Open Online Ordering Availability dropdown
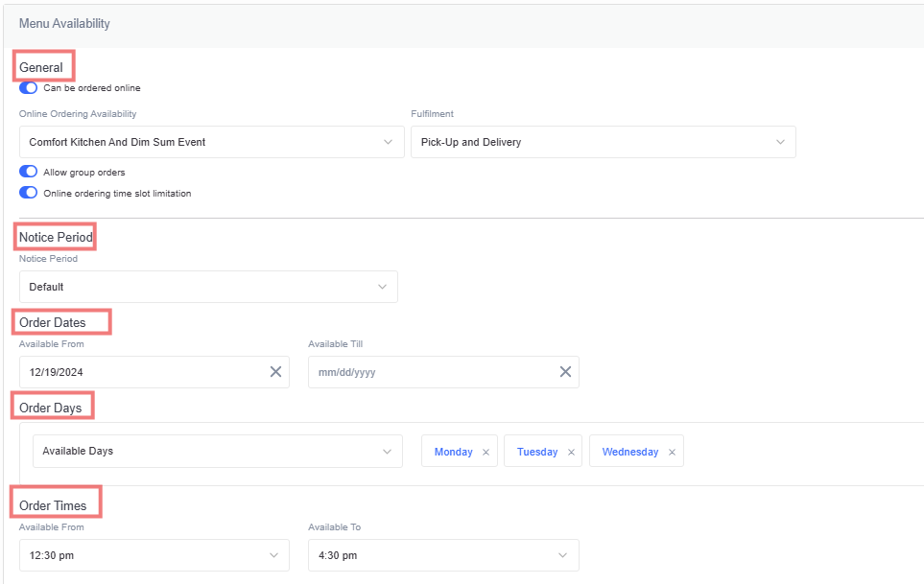The width and height of the screenshot is (924, 584). click(211, 142)
